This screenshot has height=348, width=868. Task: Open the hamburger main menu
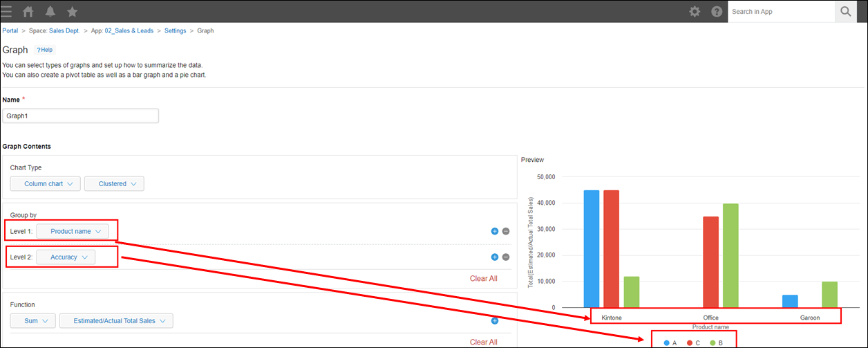pyautogui.click(x=7, y=11)
